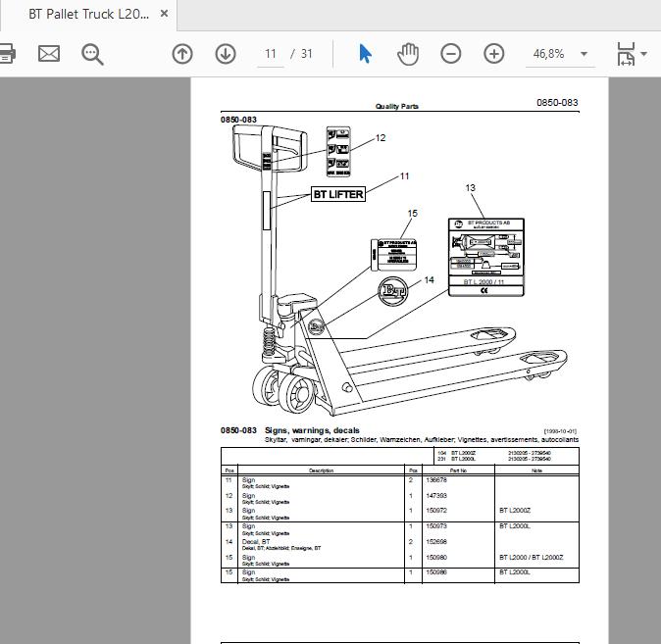Open the find text magnifier tool
The image size is (661, 644).
[x=92, y=54]
